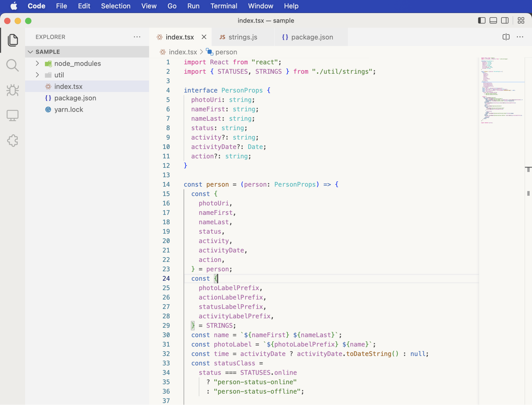Screen dimensions: 532x405
Task: Click the remote monitor icon in the sidebar
Action: click(13, 115)
